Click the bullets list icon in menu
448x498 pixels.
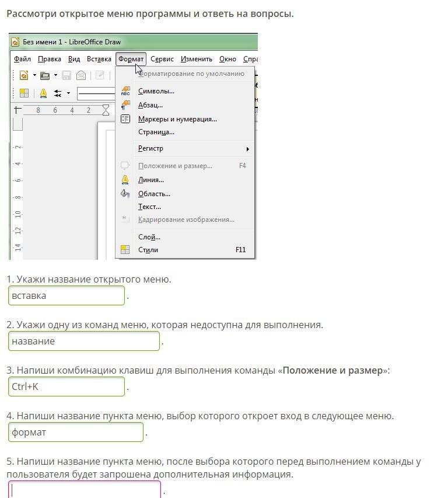(125, 119)
